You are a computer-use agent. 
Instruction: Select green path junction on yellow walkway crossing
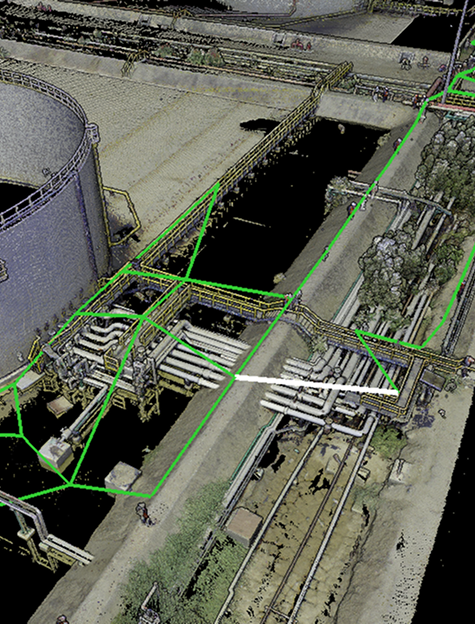184,279
